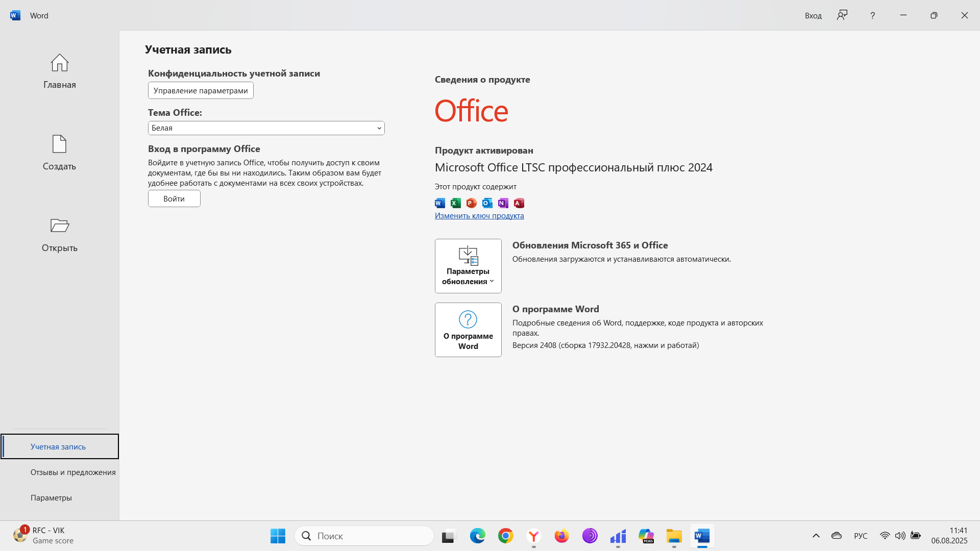The height and width of the screenshot is (551, 980).
Task: Open Wi-Fi network tray icon
Action: (x=885, y=536)
